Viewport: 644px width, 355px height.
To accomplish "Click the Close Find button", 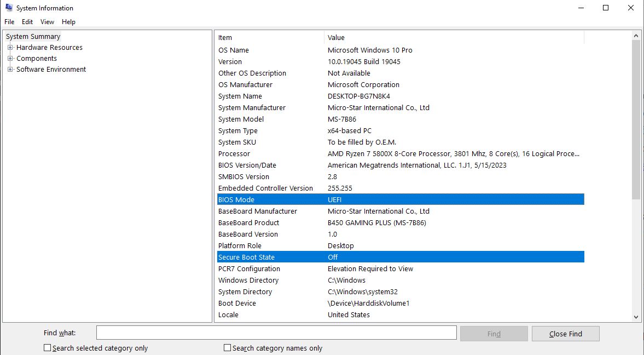I will [566, 334].
